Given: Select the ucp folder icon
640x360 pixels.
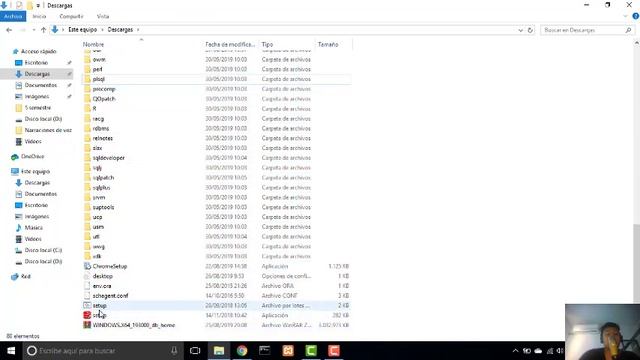Looking at the screenshot, I should pyautogui.click(x=87, y=217).
